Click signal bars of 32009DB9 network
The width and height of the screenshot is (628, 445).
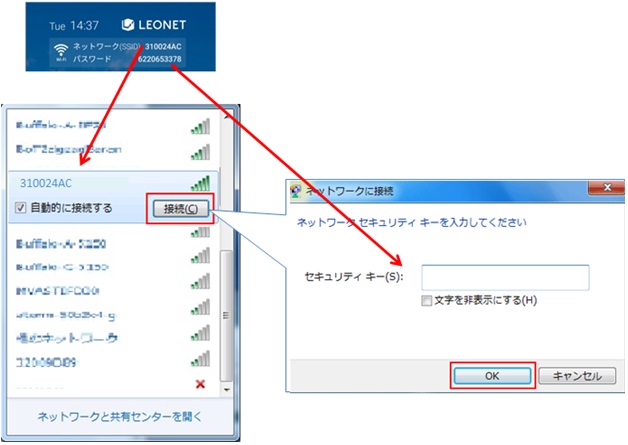[200, 359]
